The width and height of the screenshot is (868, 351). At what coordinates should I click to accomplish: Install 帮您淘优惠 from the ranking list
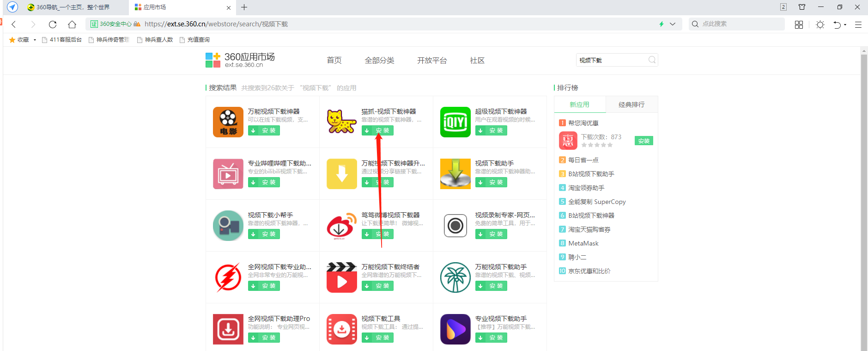644,141
